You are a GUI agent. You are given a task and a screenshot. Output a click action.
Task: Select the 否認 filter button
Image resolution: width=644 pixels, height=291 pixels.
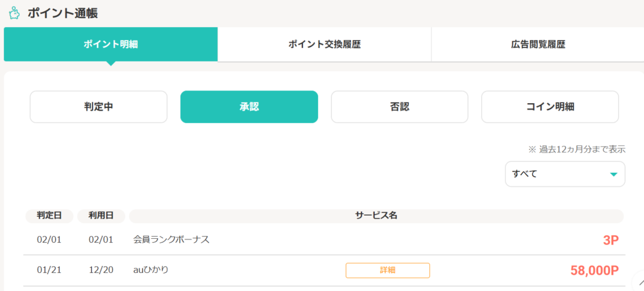pos(399,107)
